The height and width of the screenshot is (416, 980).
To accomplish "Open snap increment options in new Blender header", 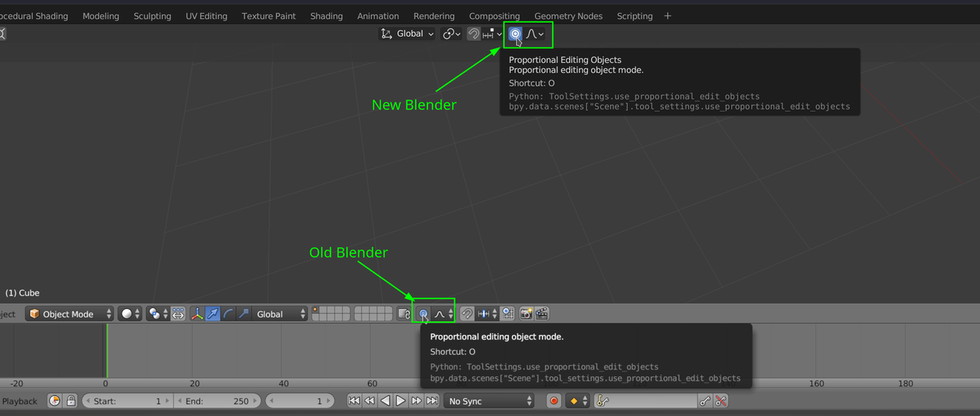I will (x=492, y=34).
